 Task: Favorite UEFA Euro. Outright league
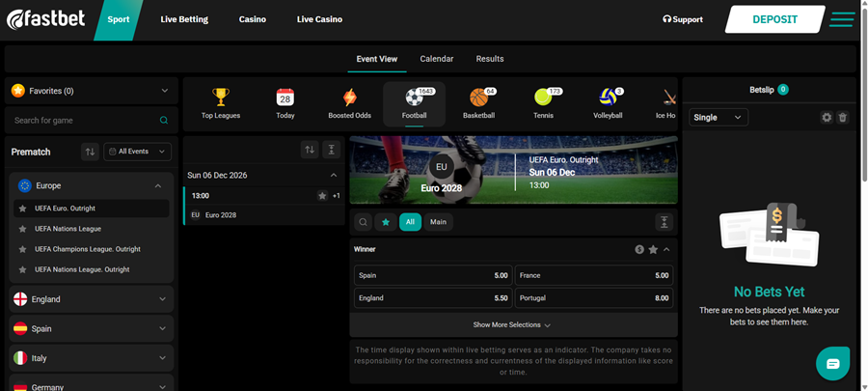(23, 209)
